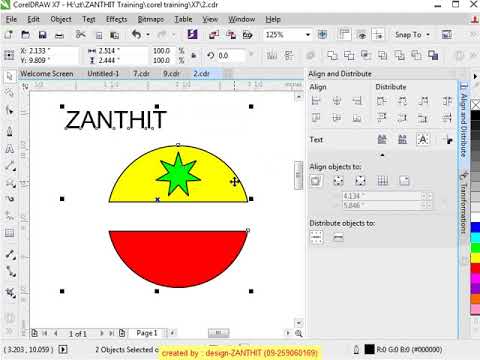Screen dimensions: 480x360
Task: Align objects to active objects
Action: click(x=316, y=181)
